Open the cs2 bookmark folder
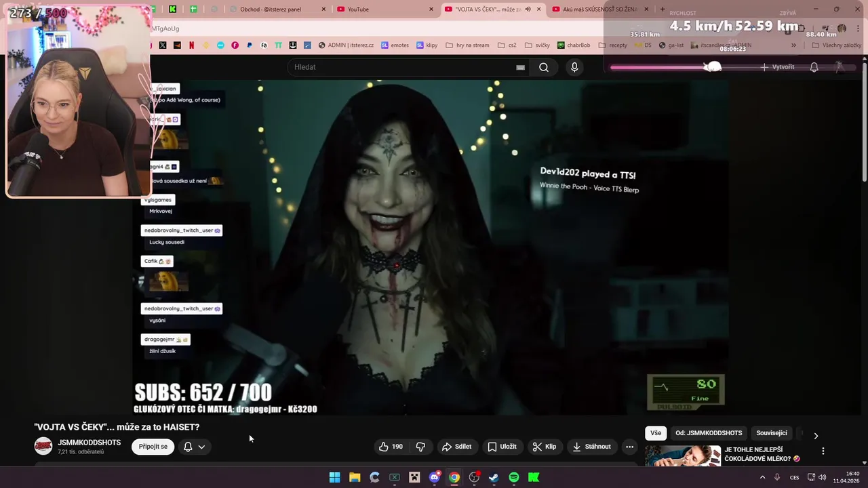868x488 pixels. coord(507,45)
